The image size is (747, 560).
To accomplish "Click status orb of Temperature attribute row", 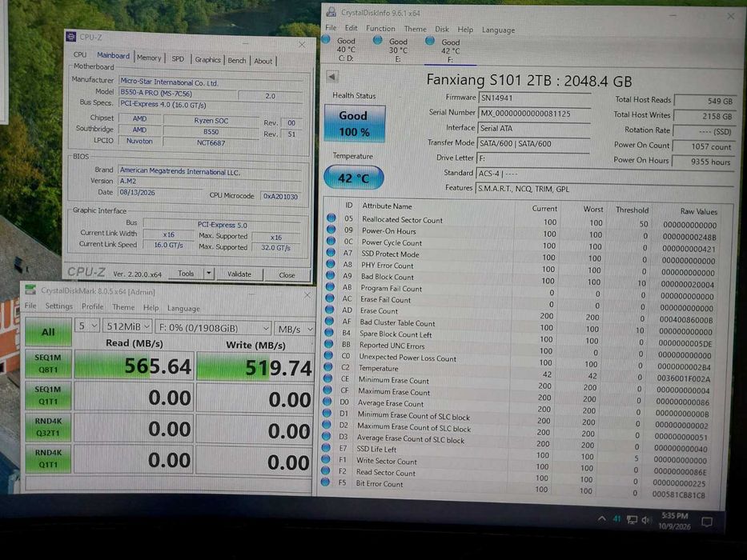I will [x=328, y=366].
